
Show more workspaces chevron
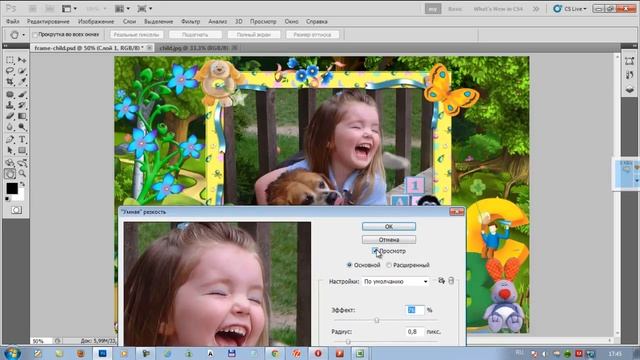pyautogui.click(x=536, y=9)
